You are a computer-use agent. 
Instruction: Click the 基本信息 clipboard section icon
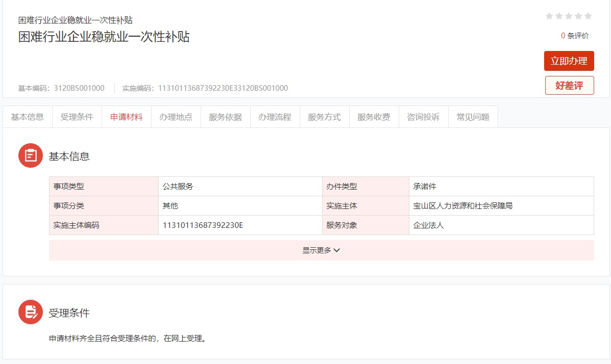click(x=31, y=155)
